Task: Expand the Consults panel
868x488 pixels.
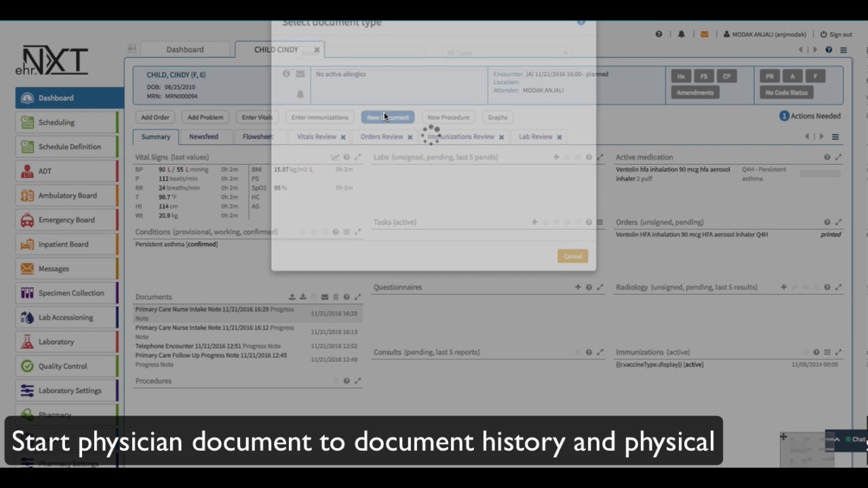Action: coord(599,352)
